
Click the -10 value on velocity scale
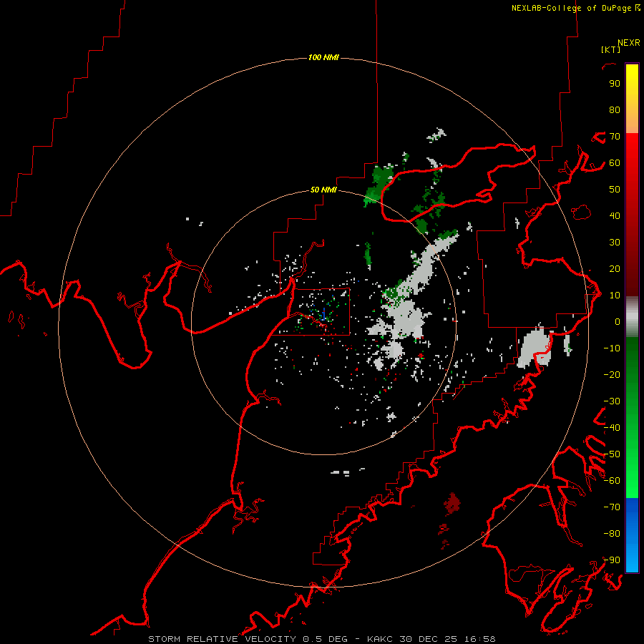[x=612, y=348]
